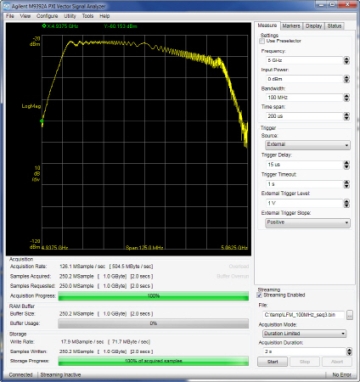The width and height of the screenshot is (360, 382).
Task: Click the Start button
Action: click(273, 362)
